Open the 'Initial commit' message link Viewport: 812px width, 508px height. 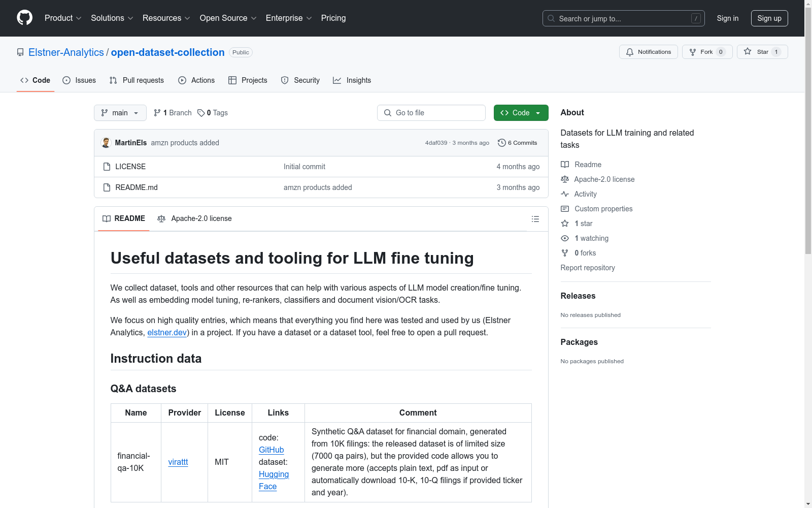coord(304,167)
